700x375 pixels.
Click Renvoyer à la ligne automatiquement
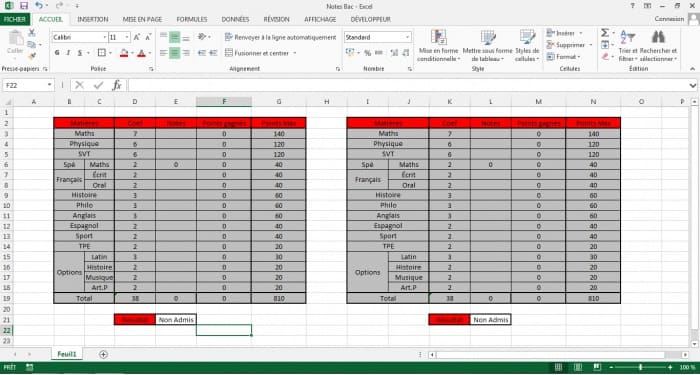280,37
